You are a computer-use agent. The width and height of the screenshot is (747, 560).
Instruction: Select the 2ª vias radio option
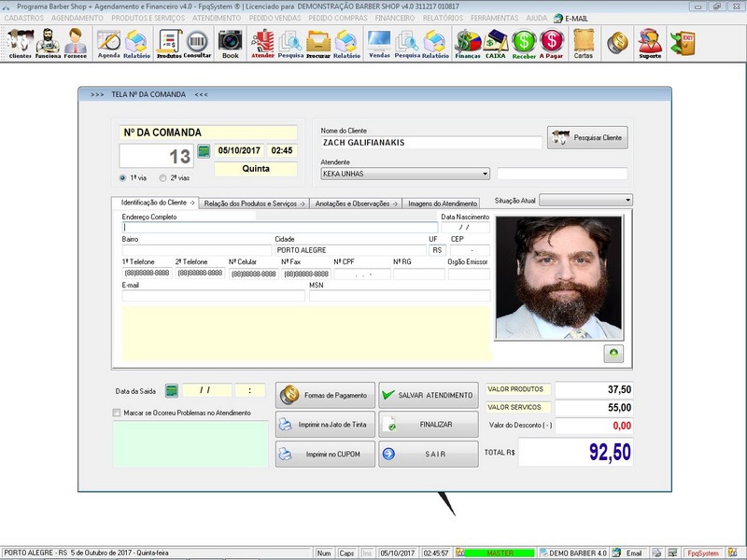[162, 177]
